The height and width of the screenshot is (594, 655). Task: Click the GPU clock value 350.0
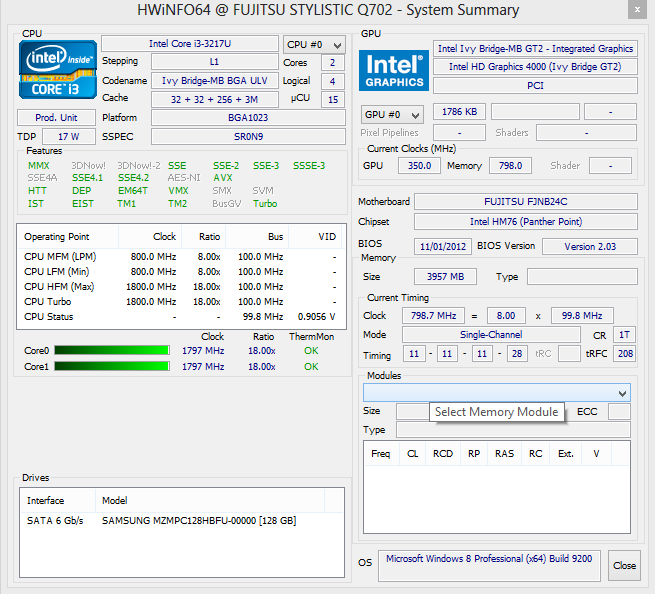(419, 165)
